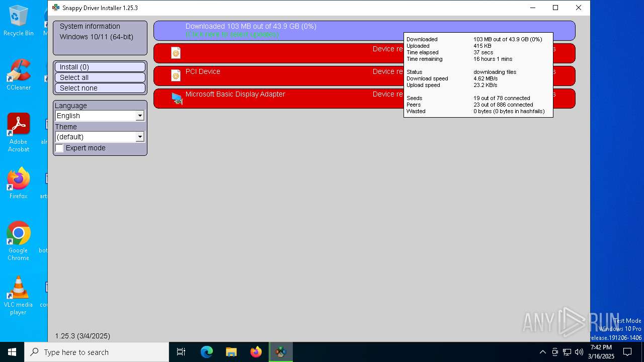The height and width of the screenshot is (362, 644).
Task: Launch Microsoft Edge from taskbar
Action: coord(207,352)
